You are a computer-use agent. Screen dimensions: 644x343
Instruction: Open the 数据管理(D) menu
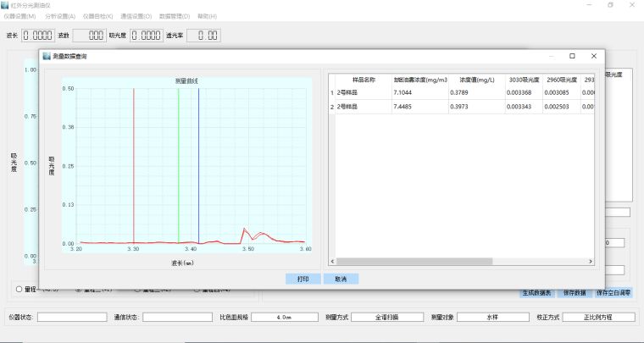(175, 16)
